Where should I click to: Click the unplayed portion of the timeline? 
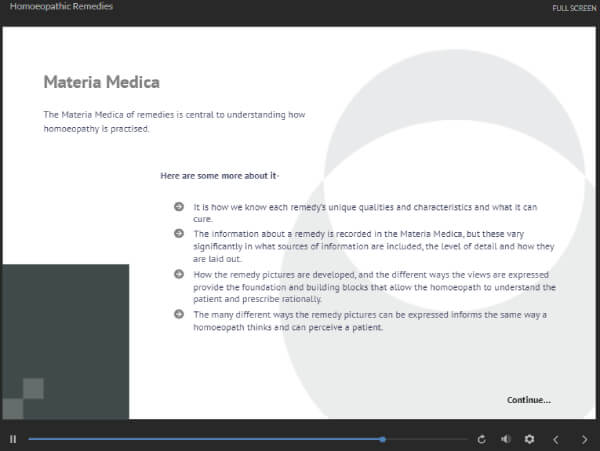click(425, 439)
